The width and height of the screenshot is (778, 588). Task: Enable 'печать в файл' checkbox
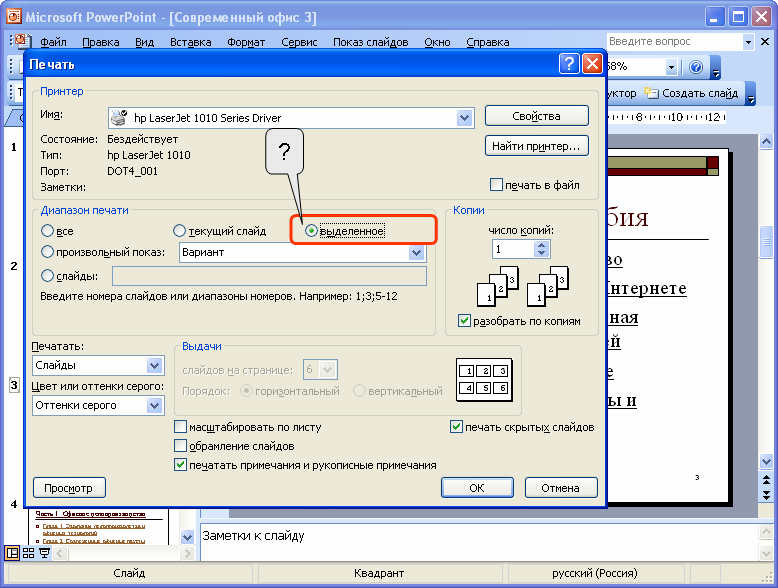[496, 185]
